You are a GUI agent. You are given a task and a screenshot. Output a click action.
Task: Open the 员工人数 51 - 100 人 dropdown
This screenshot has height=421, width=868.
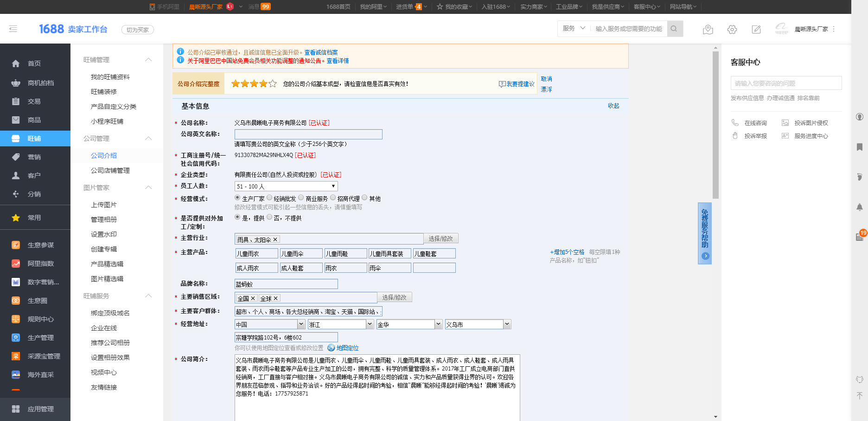pos(286,186)
